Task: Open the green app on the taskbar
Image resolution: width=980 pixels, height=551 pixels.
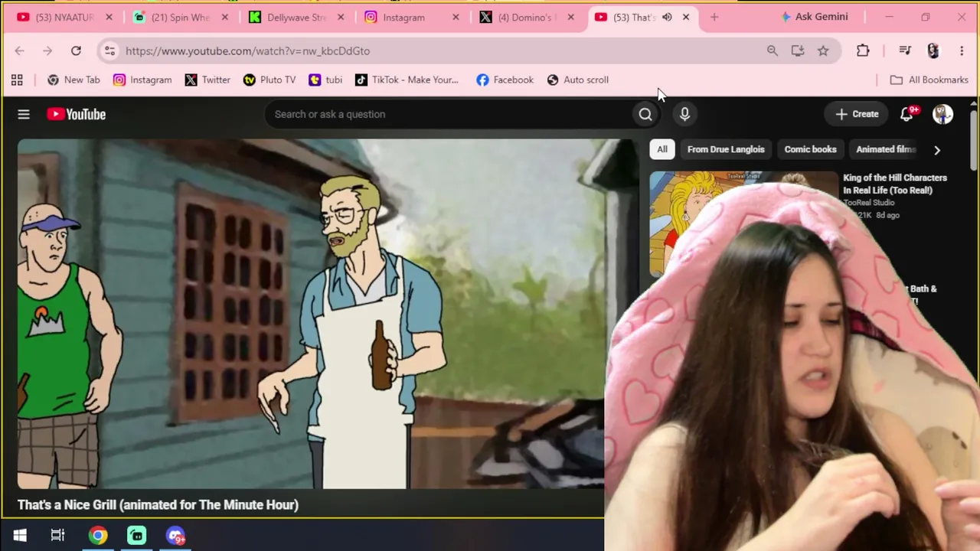Action: point(137,536)
